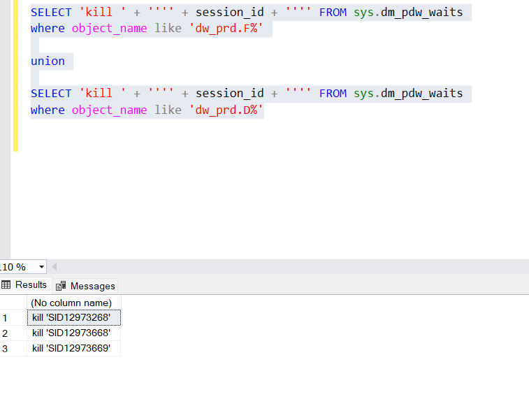The height and width of the screenshot is (420, 529).
Task: Open the editor zoom percentage dropdown
Action: coord(41,267)
